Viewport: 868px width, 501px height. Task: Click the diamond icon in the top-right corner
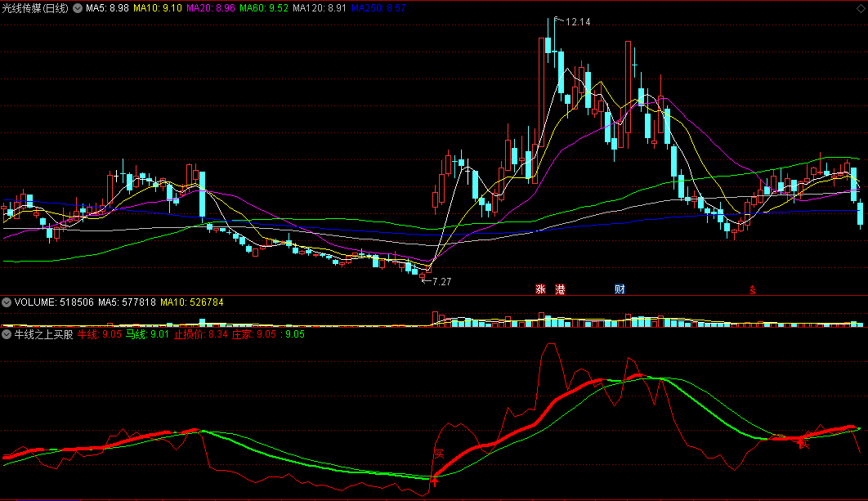click(x=861, y=8)
